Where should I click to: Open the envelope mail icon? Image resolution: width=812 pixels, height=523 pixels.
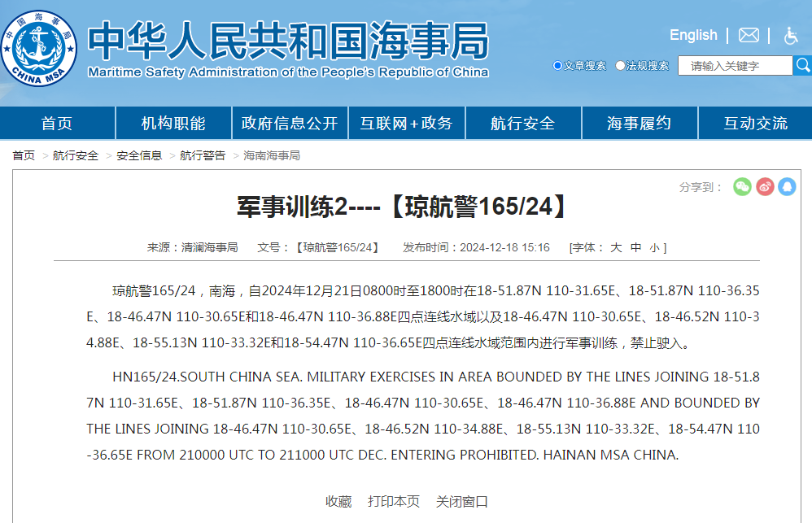(x=749, y=35)
